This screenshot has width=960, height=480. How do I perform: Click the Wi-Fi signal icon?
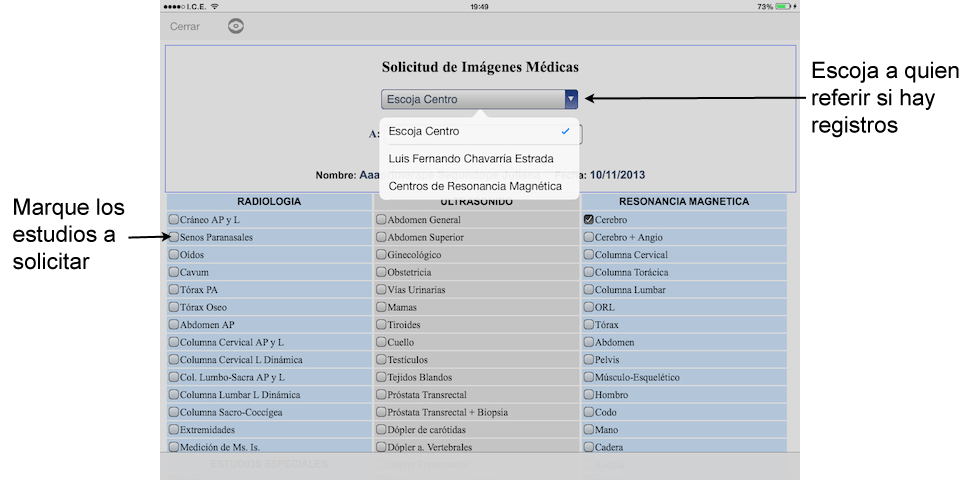coord(215,6)
